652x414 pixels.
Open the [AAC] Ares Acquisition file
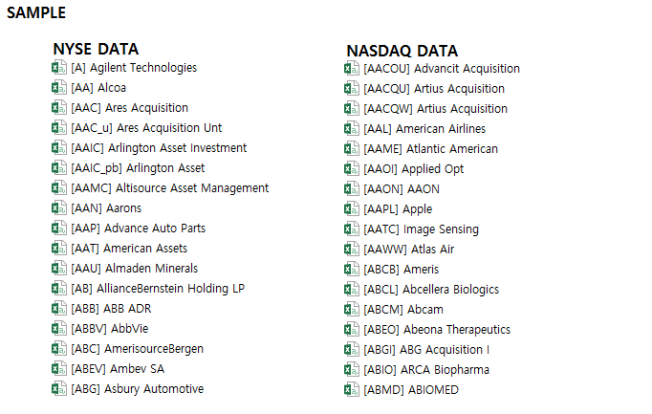point(129,108)
